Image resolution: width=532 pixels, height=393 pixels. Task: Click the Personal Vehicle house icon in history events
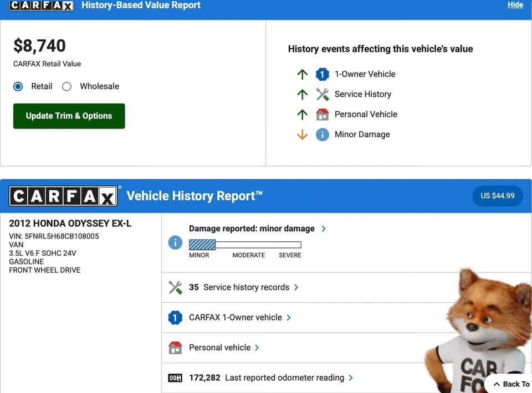click(323, 115)
